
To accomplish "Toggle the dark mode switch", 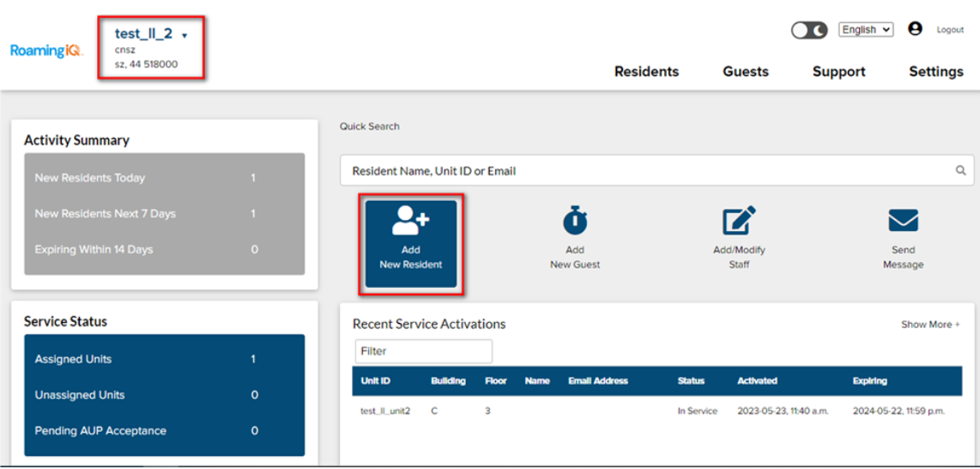I will click(808, 30).
